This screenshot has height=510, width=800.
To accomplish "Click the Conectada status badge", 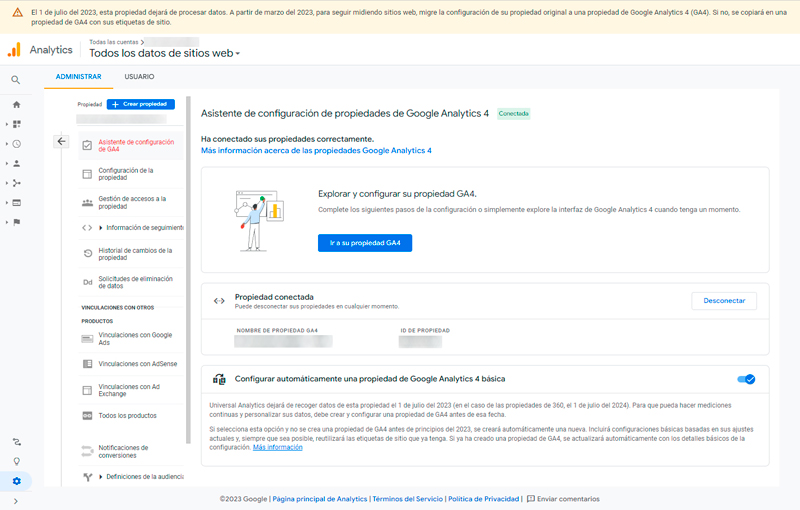I will pos(514,114).
